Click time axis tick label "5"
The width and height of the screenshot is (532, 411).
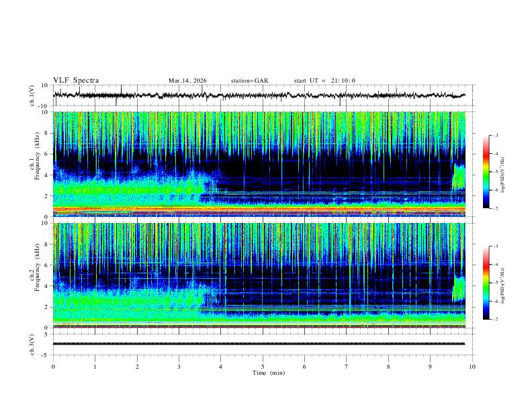263,367
